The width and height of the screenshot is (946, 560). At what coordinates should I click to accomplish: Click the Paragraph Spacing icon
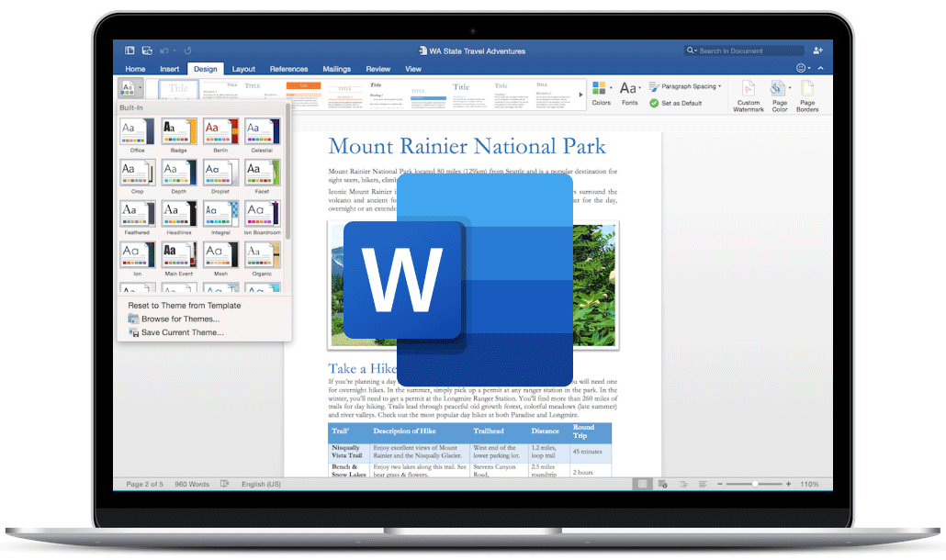coord(654,87)
